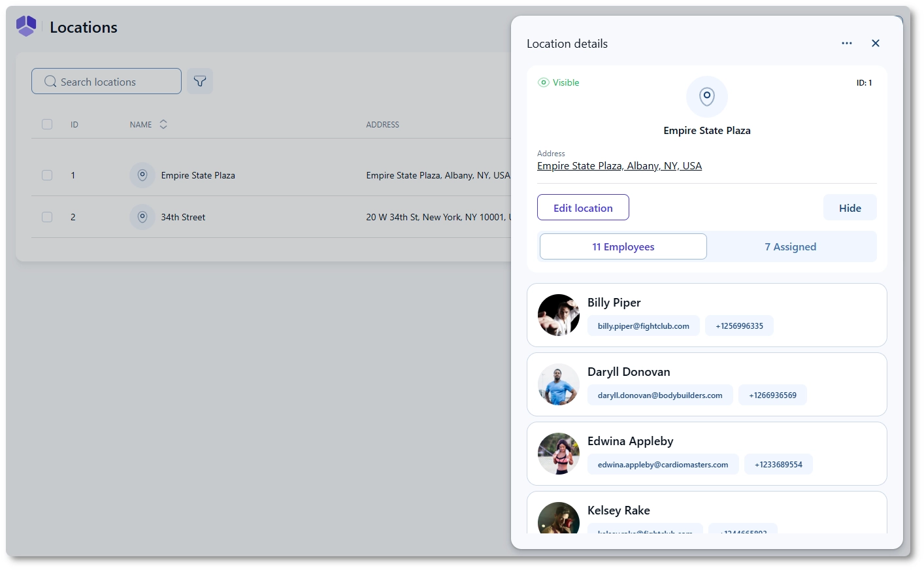924x570 pixels.
Task: Click the large location pin in details
Action: (x=707, y=97)
